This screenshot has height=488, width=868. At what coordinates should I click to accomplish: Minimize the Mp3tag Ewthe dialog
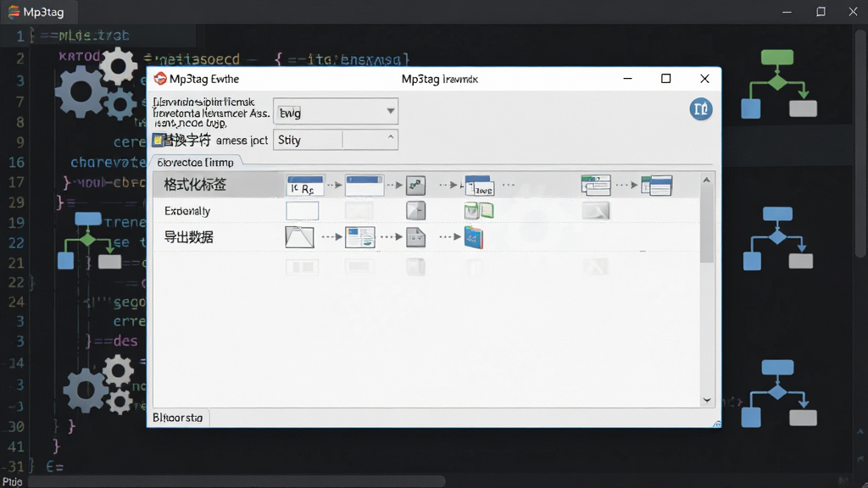click(628, 79)
